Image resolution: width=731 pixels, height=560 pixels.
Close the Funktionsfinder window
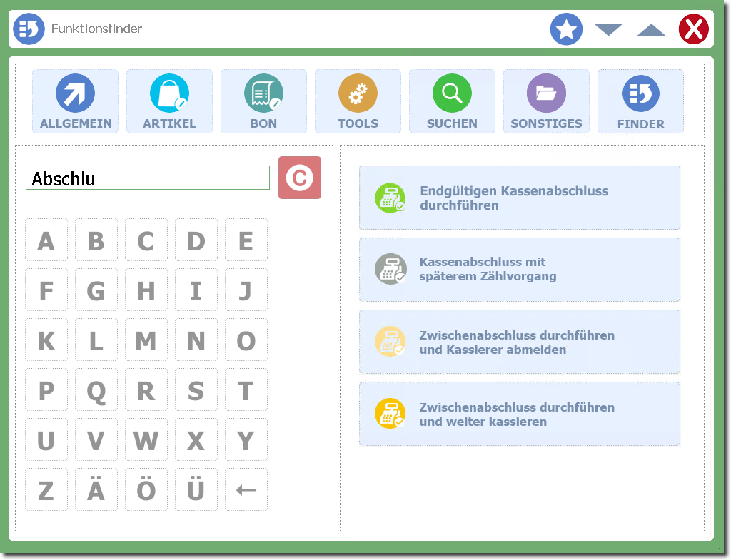tap(693, 29)
